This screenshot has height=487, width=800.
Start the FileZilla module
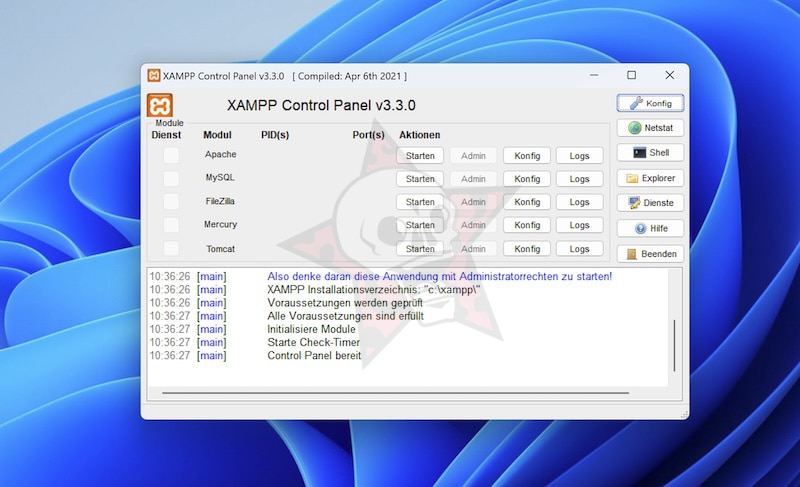pyautogui.click(x=420, y=202)
